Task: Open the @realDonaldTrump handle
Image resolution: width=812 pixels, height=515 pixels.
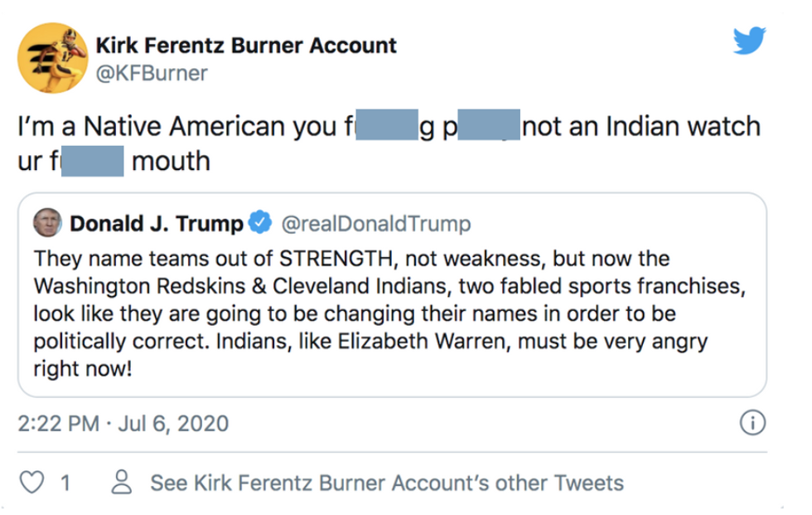Action: point(376,224)
